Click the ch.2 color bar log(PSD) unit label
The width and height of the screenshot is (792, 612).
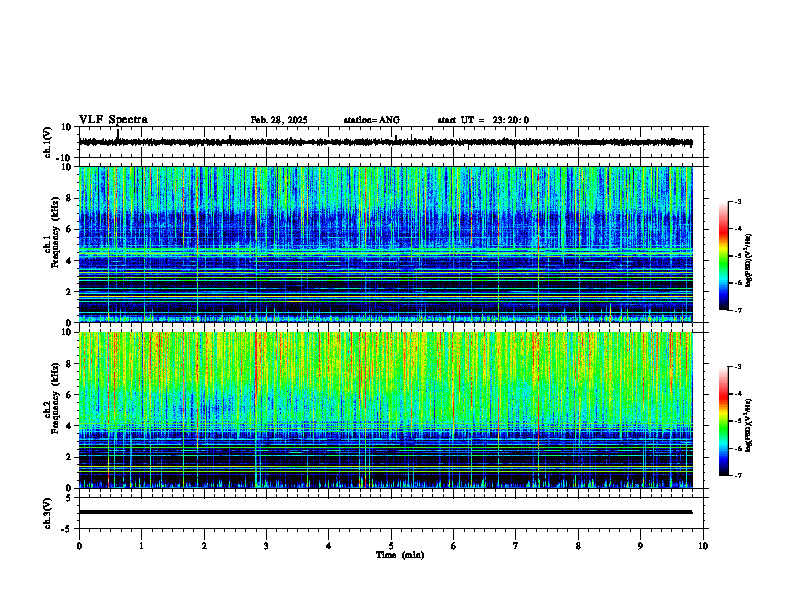(x=749, y=425)
